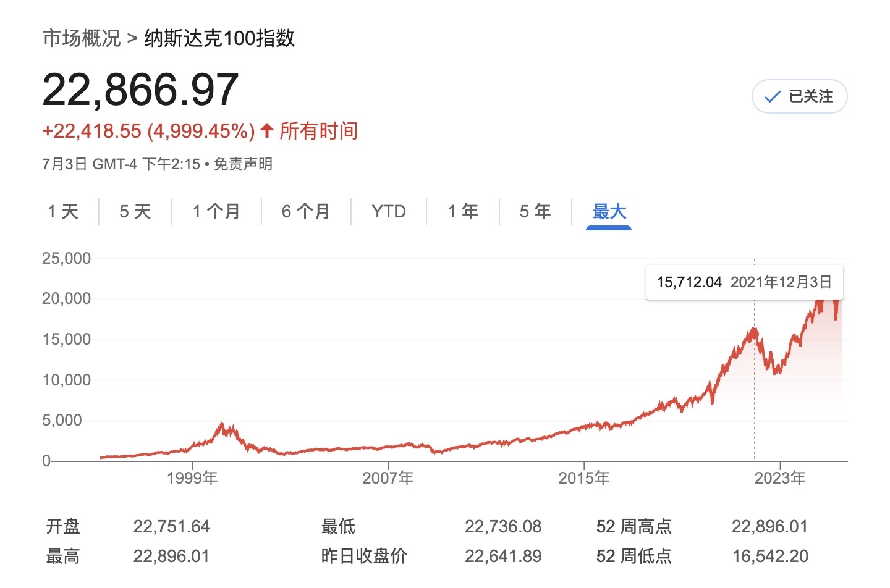Toggle the 已关注 follow button
Screen dimensions: 890x588
click(x=799, y=96)
